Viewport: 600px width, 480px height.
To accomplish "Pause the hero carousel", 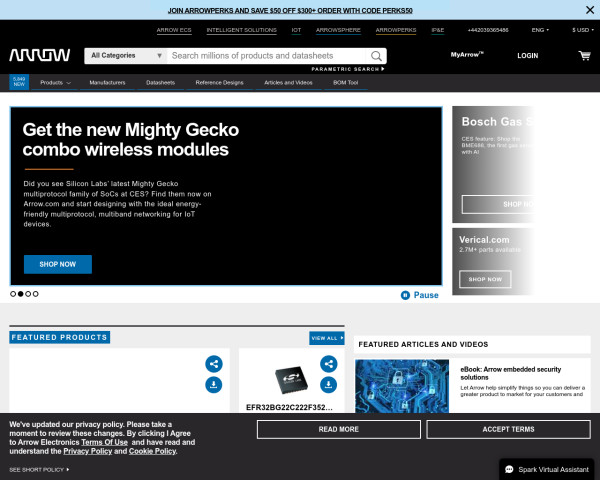I will (419, 295).
